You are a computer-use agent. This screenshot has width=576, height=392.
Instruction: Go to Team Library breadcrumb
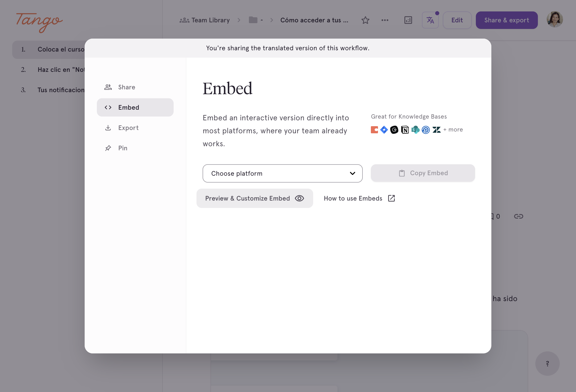coord(205,20)
